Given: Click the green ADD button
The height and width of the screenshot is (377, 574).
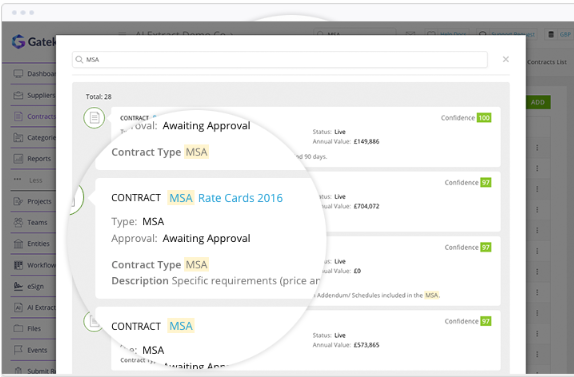Looking at the screenshot, I should [x=537, y=102].
